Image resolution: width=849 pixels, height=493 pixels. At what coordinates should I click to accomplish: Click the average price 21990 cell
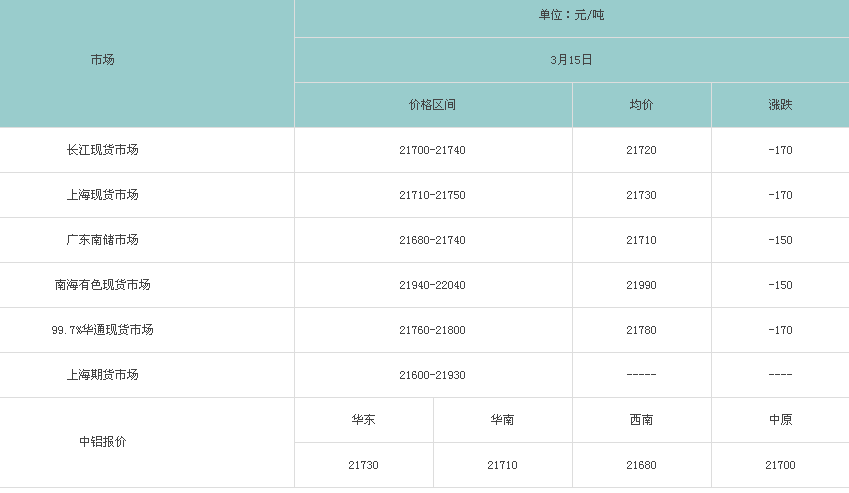[x=641, y=285]
